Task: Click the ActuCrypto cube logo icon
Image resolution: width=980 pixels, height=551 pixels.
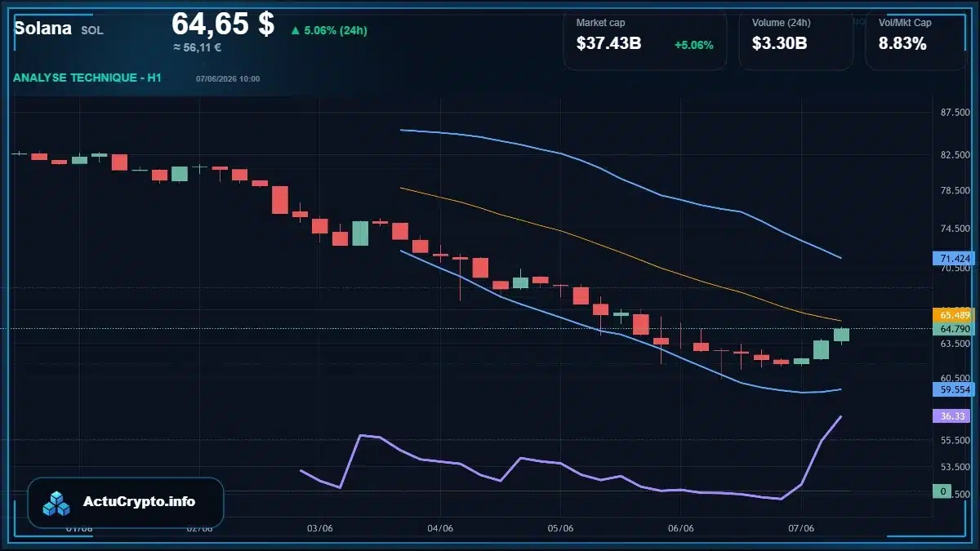Action: [x=56, y=503]
